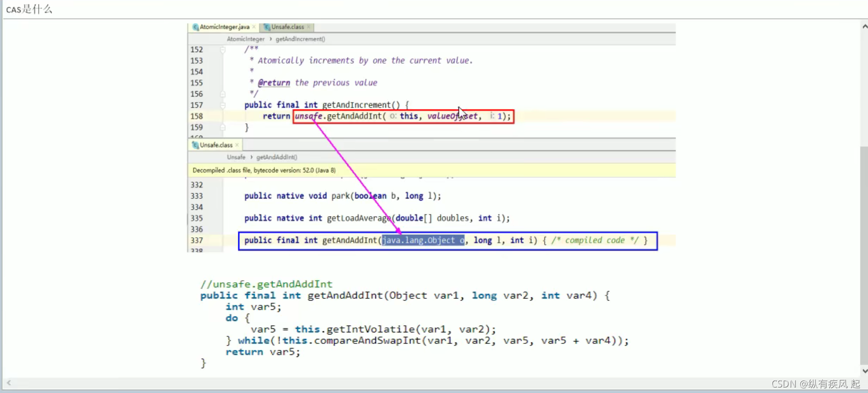Click line number 153 in the gutter
Screen dimensions: 868x393
(197, 61)
